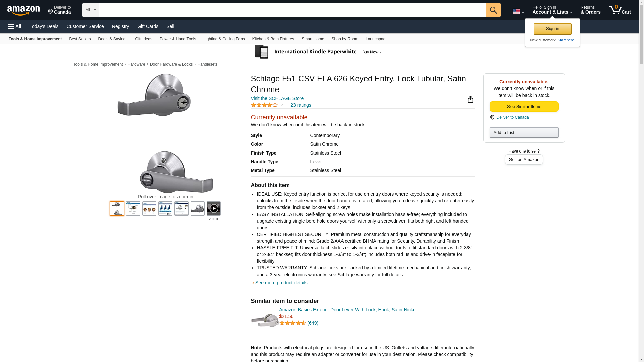The image size is (644, 362).
Task: Click the Amazon logo
Action: [23, 10]
